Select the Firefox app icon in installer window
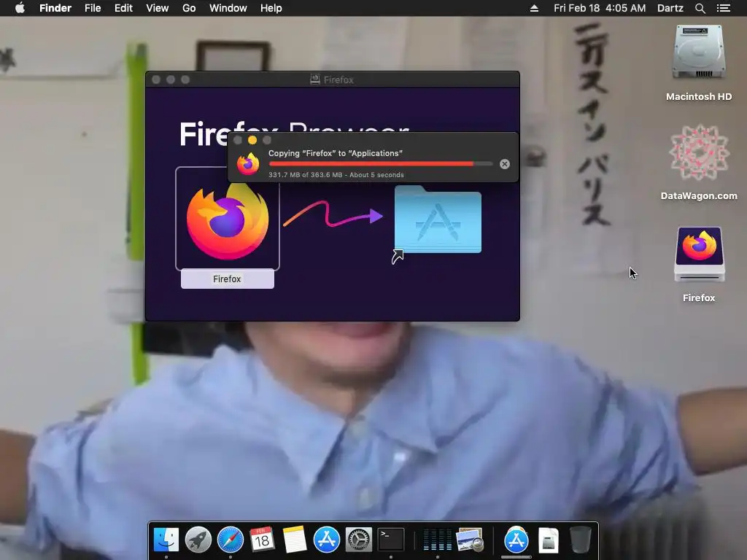The width and height of the screenshot is (747, 560). [228, 219]
